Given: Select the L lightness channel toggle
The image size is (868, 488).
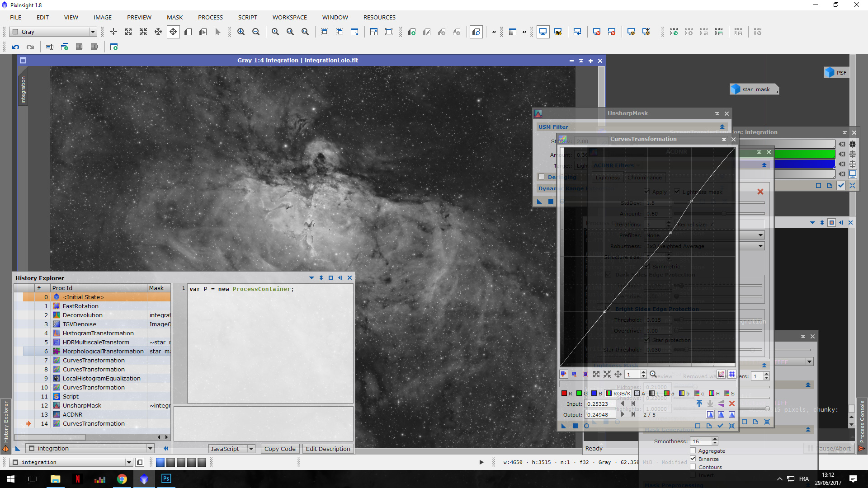Looking at the screenshot, I should [x=654, y=393].
